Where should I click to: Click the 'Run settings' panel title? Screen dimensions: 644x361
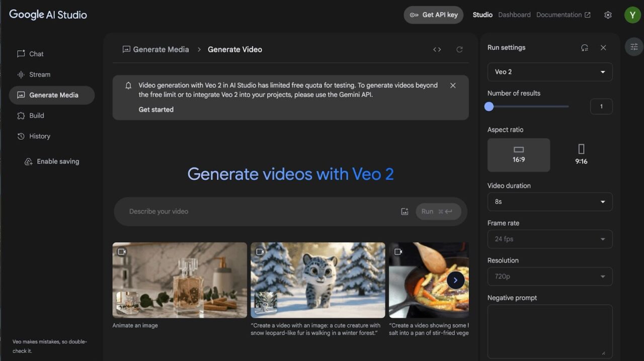[506, 48]
